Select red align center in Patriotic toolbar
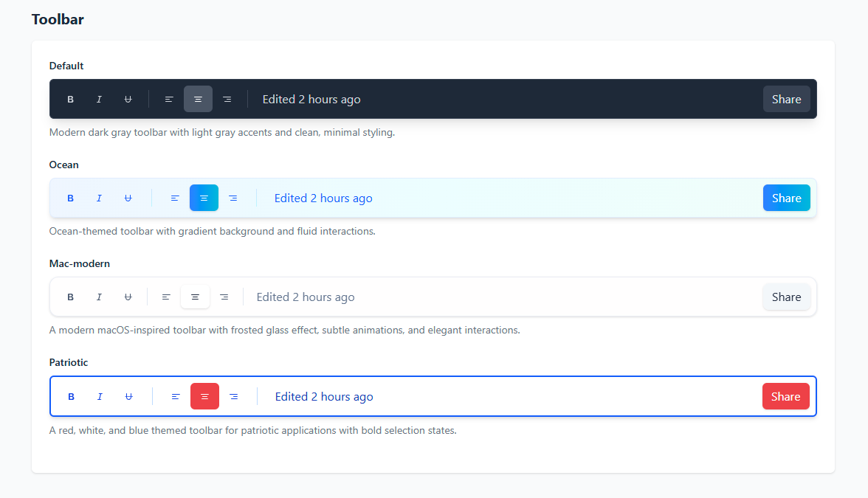 (x=205, y=397)
